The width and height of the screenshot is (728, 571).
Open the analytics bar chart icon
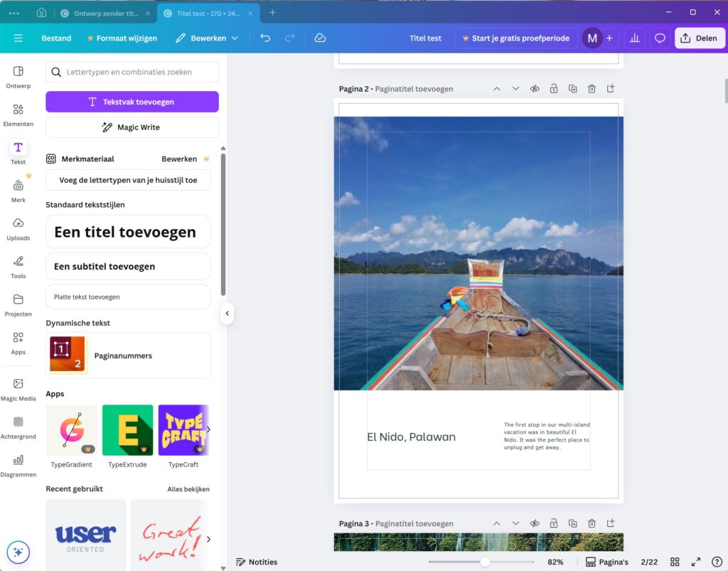point(634,38)
